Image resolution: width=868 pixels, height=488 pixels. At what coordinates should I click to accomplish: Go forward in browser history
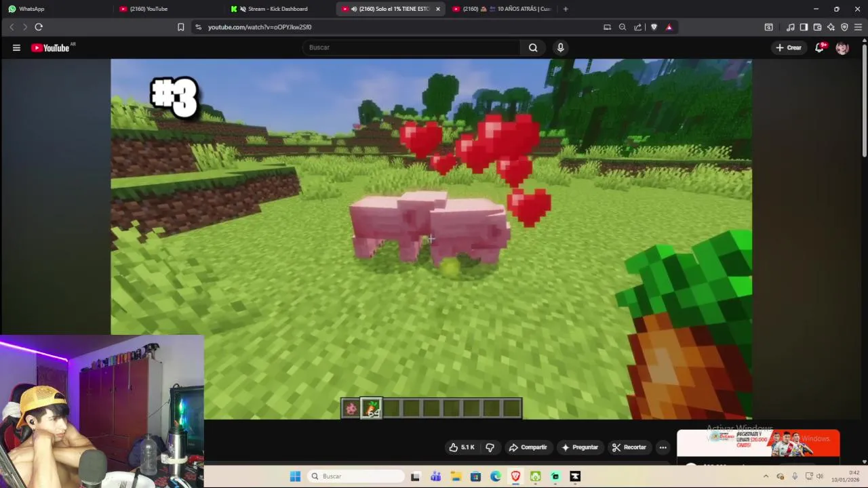click(x=25, y=27)
